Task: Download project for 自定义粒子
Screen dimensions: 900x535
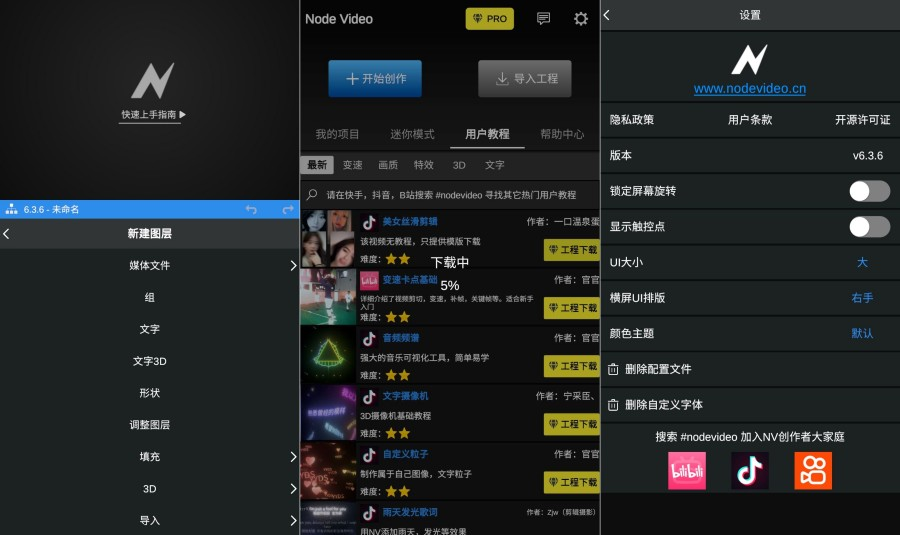Action: [x=572, y=482]
